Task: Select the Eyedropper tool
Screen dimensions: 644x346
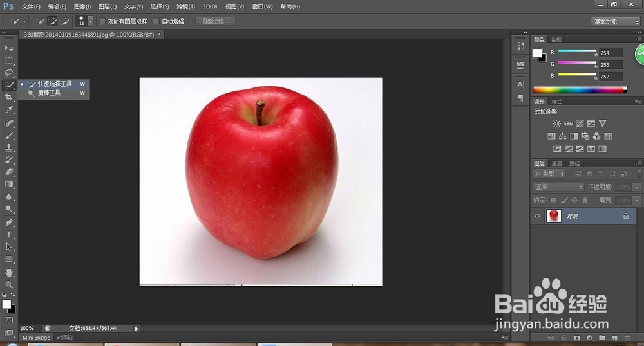Action: (8, 110)
